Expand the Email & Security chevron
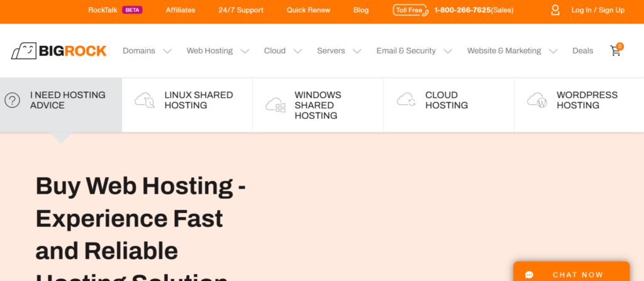644x281 pixels. point(448,51)
